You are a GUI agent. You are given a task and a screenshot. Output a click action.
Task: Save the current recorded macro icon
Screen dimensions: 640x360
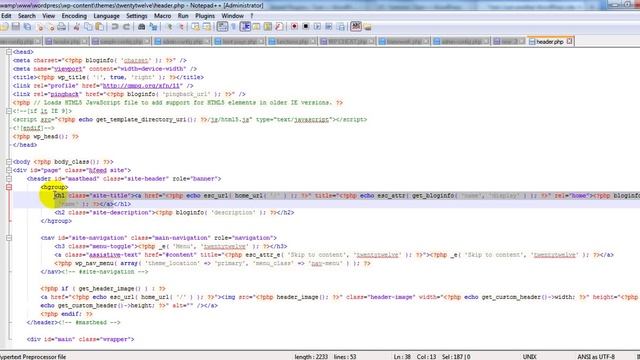[x=340, y=27]
